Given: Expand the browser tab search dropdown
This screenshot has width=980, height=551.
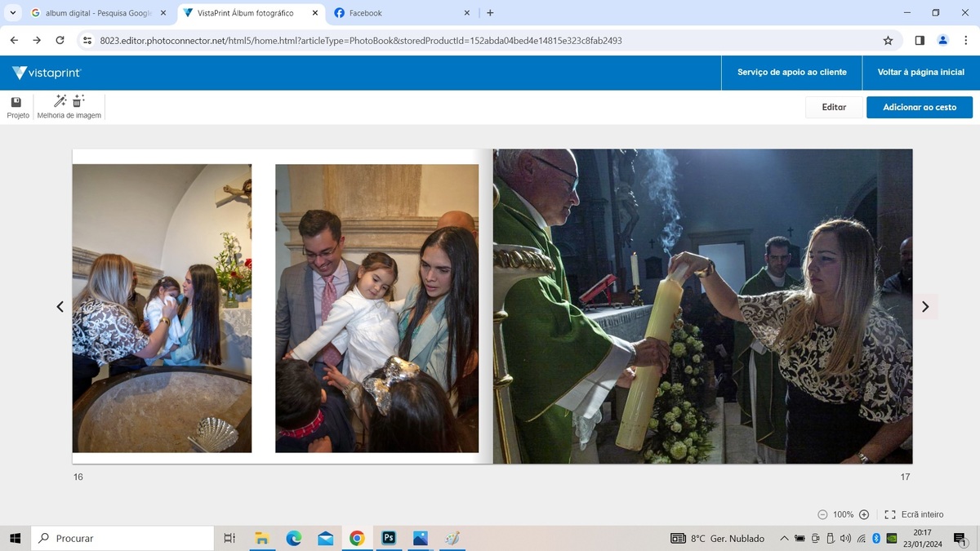Looking at the screenshot, I should click(x=12, y=13).
